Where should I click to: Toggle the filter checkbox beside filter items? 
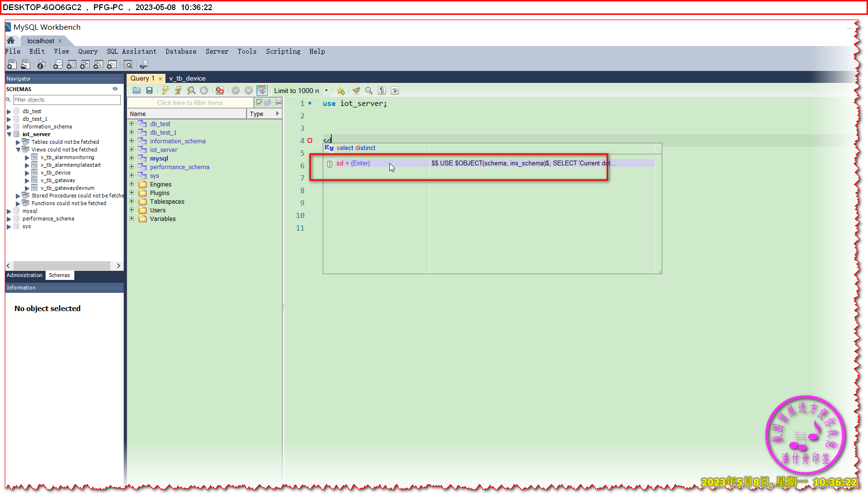pos(259,103)
